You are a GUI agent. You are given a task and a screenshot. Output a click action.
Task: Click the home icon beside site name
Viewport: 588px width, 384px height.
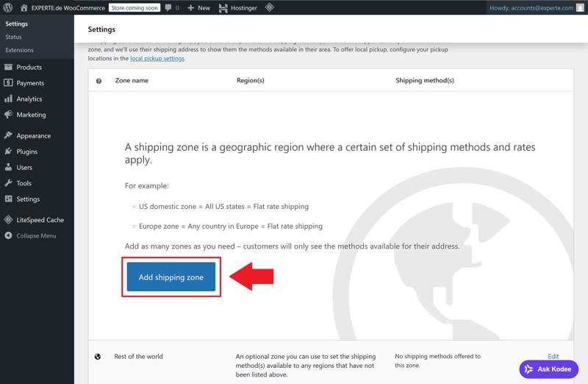tap(24, 7)
